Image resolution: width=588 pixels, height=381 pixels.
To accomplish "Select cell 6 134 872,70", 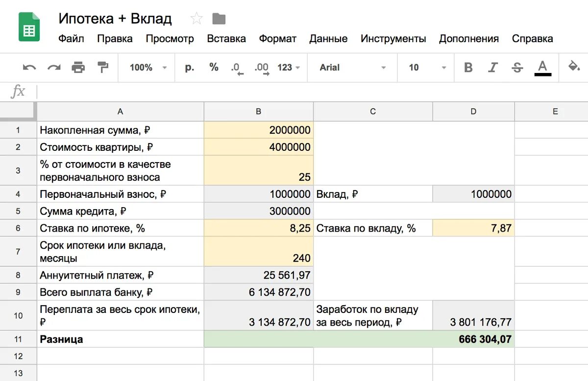I will (x=259, y=292).
